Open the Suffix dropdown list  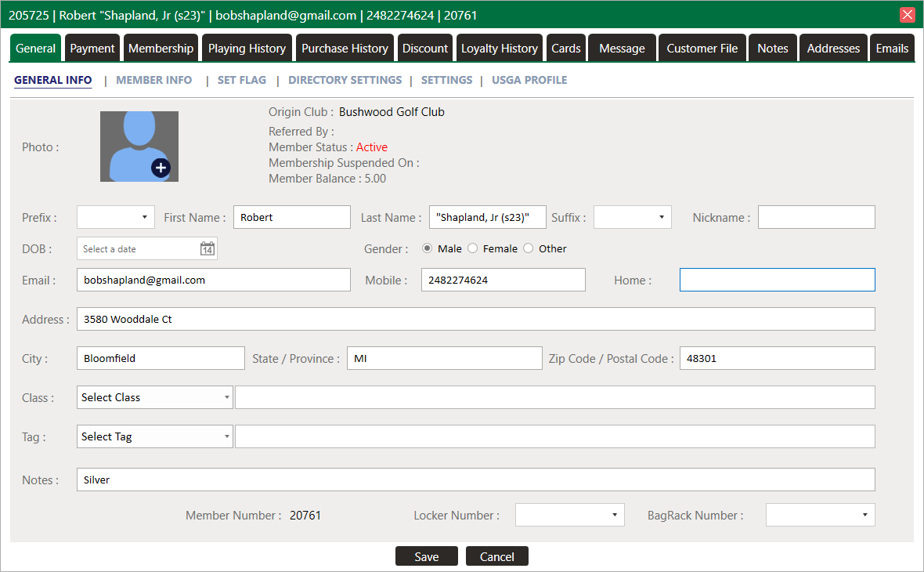coord(633,218)
